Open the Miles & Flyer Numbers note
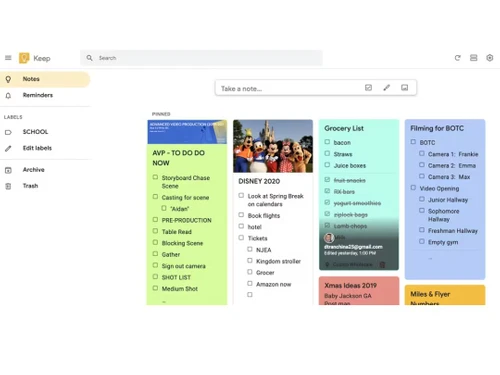This screenshot has height=375, width=500. coord(445,295)
